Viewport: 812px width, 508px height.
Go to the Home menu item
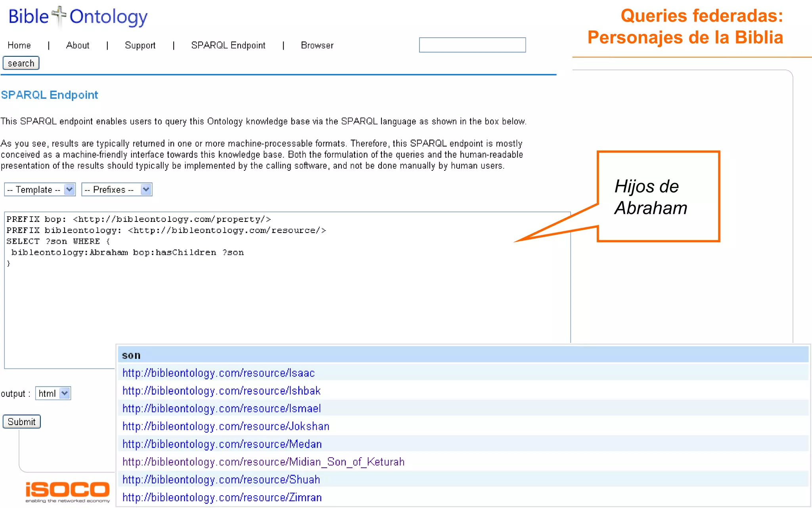[19, 45]
